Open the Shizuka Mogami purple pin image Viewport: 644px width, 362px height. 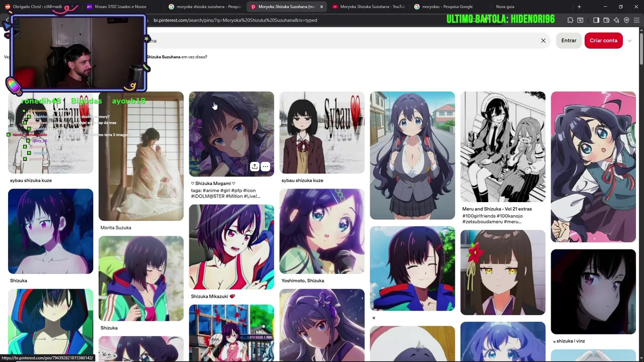tap(231, 134)
